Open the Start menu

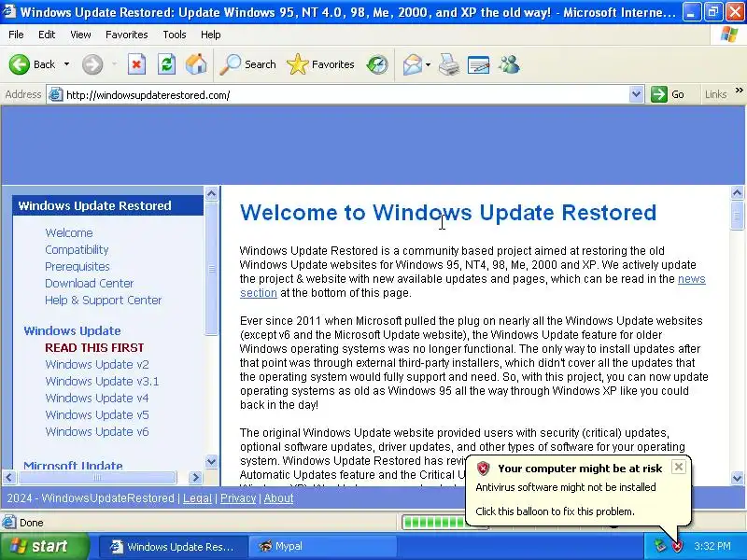tap(45, 546)
